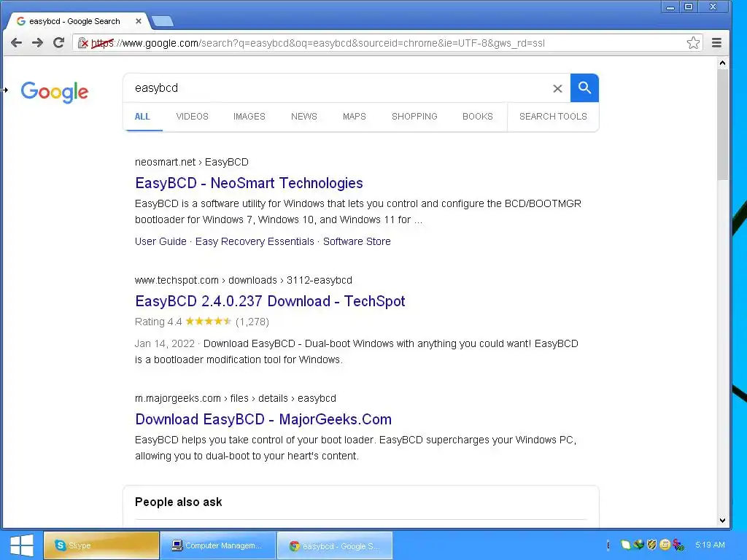Click the Google logo

[x=54, y=91]
